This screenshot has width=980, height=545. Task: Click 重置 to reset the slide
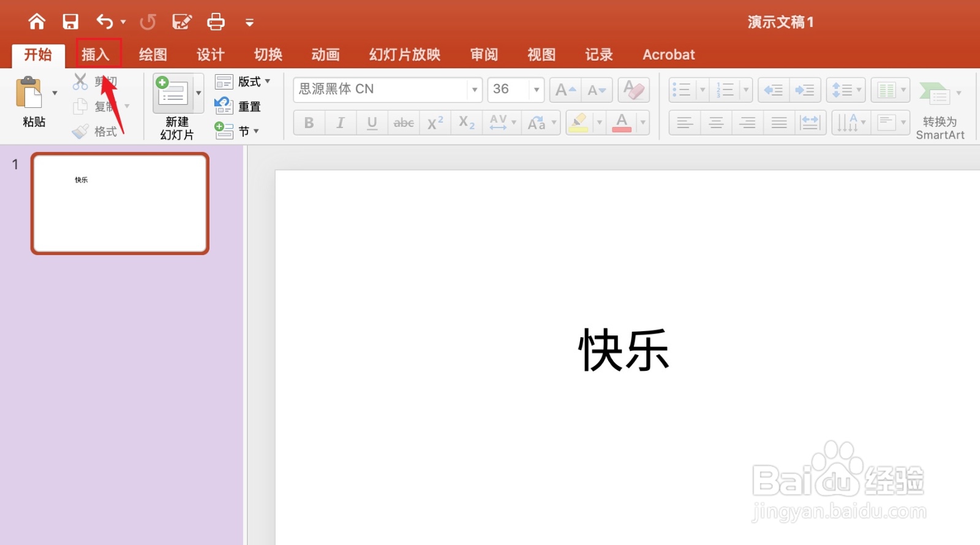point(238,106)
